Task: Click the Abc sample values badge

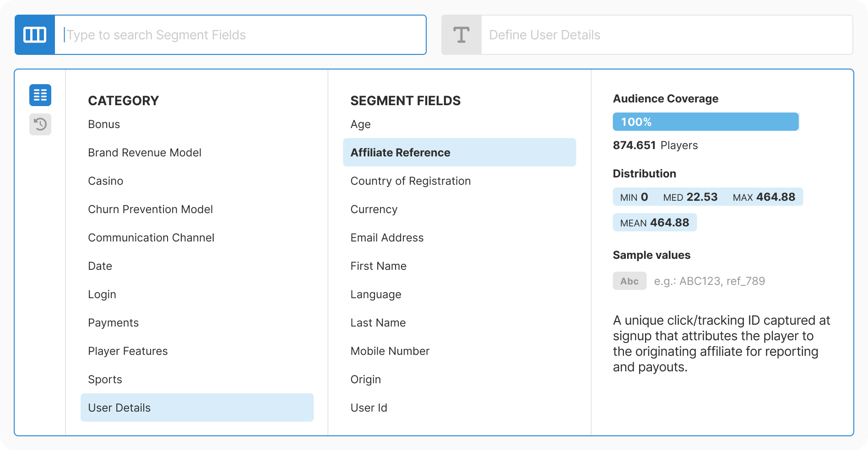Action: (629, 281)
